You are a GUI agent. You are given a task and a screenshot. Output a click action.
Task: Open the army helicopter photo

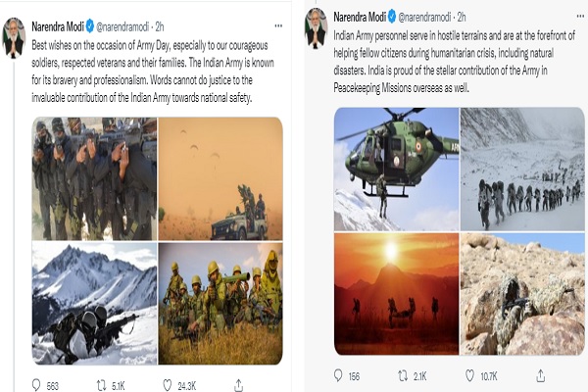pyautogui.click(x=396, y=169)
